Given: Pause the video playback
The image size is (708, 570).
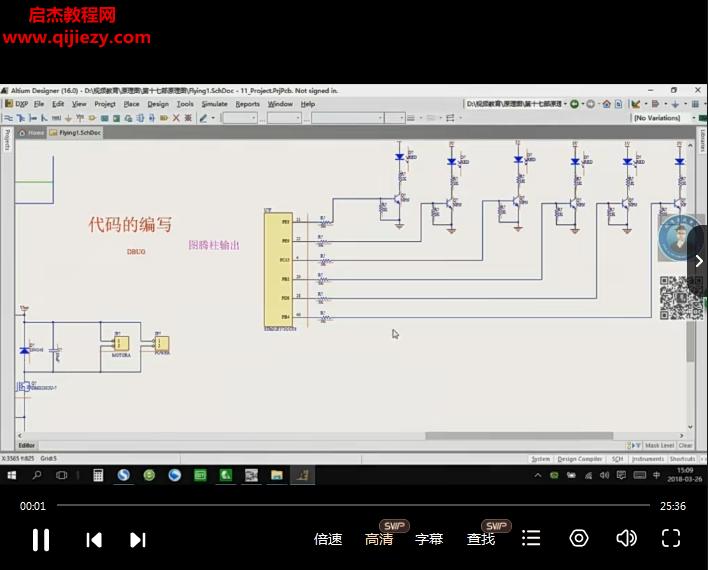Looking at the screenshot, I should tap(41, 540).
